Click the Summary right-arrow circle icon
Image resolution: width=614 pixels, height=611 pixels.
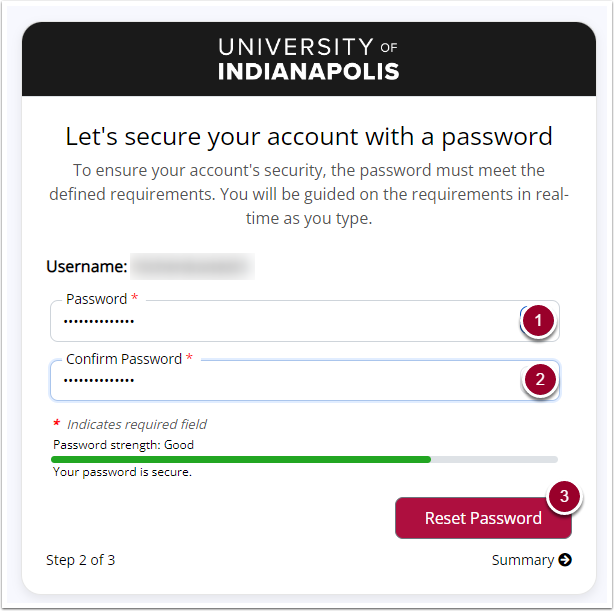pyautogui.click(x=565, y=560)
